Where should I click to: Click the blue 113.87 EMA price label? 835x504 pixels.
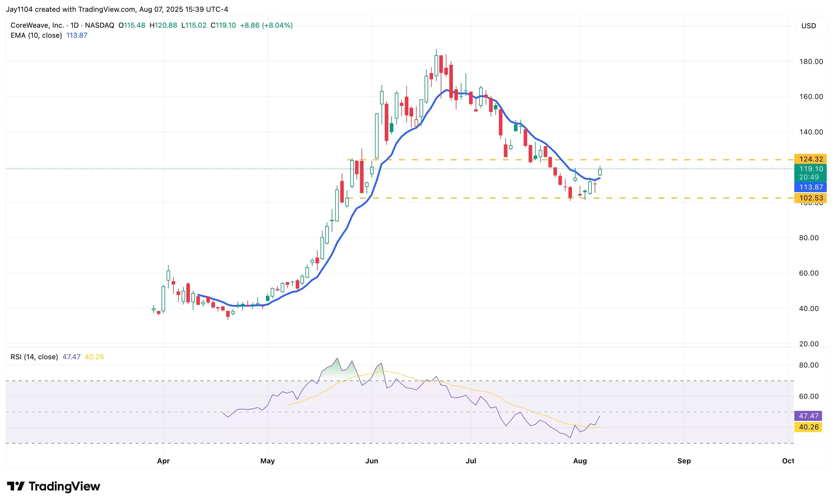(811, 187)
